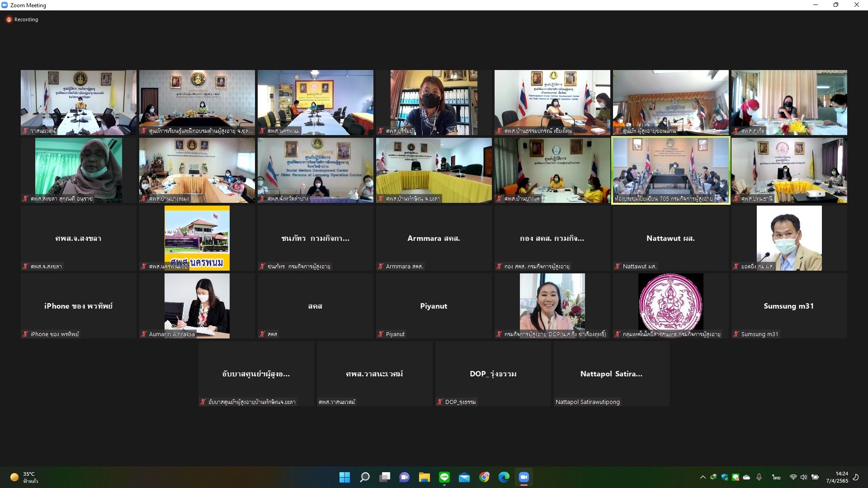Screen dimensions: 868x488
Task: Open File Explorer from taskbar
Action: tap(424, 477)
